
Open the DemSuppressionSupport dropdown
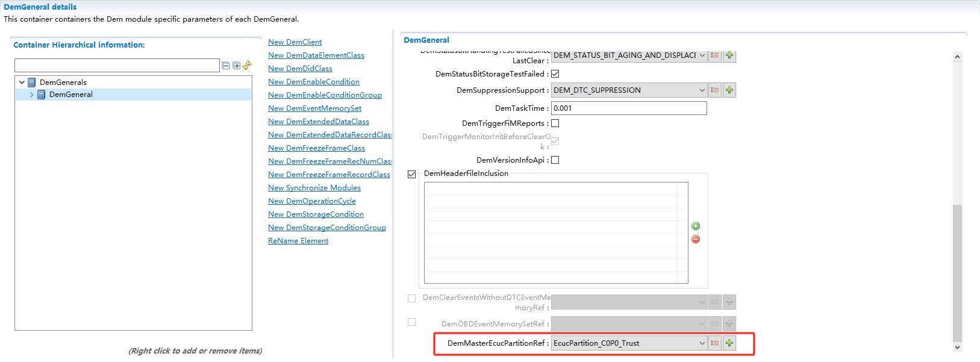(702, 90)
